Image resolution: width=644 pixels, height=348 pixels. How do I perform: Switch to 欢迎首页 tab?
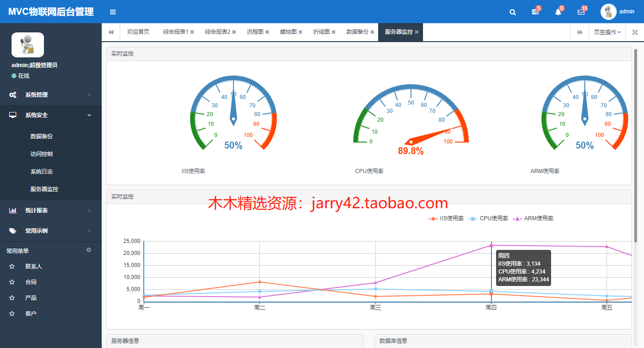138,32
